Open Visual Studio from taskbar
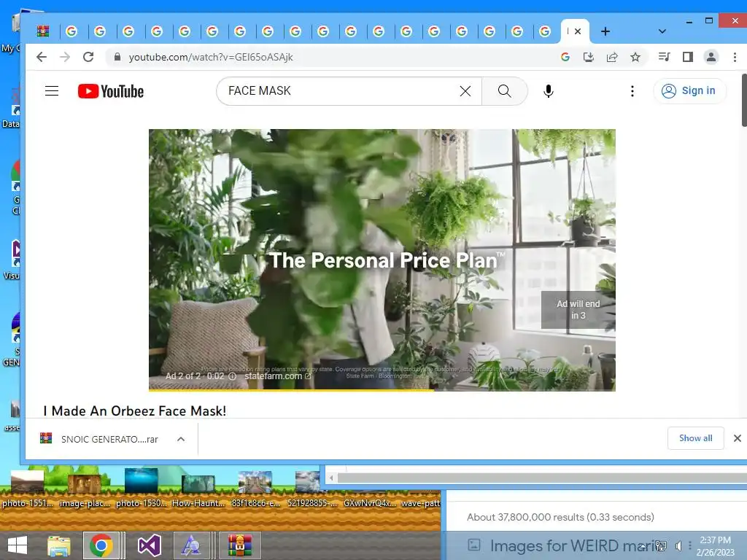This screenshot has height=560, width=747. coord(149,545)
